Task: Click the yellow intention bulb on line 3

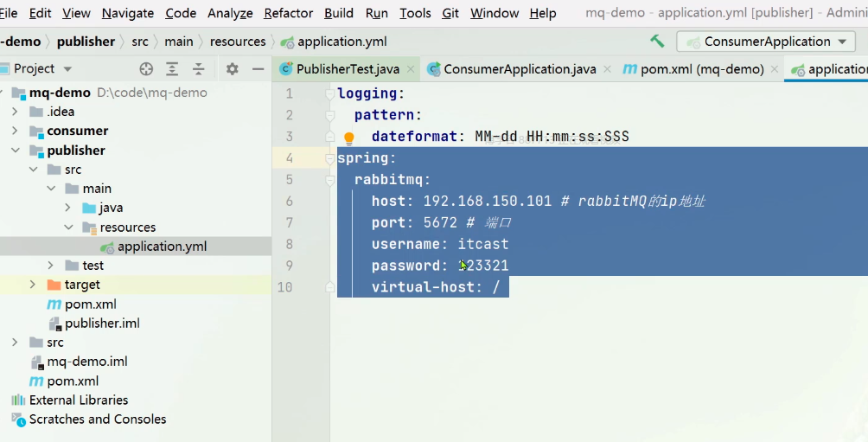Action: click(348, 138)
